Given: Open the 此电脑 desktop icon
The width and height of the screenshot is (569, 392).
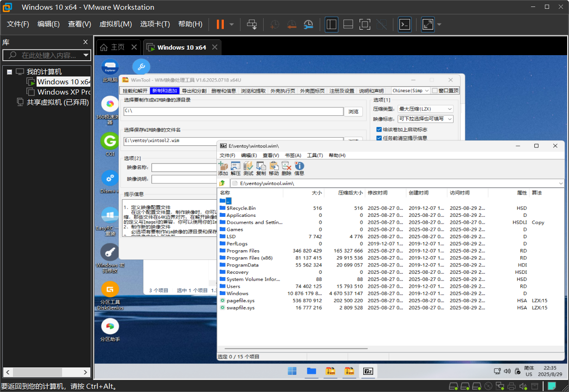Looking at the screenshot, I should pyautogui.click(x=110, y=70).
